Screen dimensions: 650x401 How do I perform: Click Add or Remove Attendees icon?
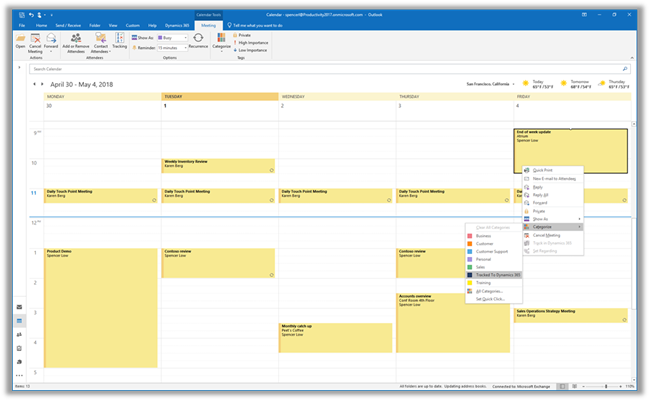pyautogui.click(x=75, y=39)
